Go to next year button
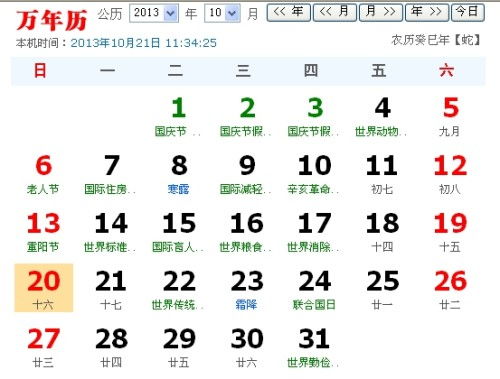The width and height of the screenshot is (500, 379). click(x=427, y=13)
